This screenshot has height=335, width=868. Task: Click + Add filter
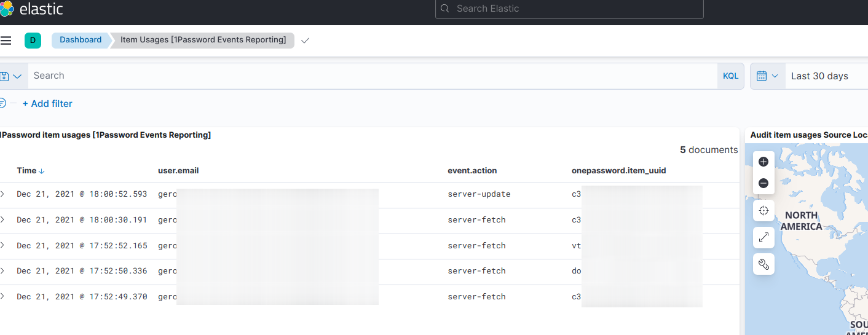(47, 104)
